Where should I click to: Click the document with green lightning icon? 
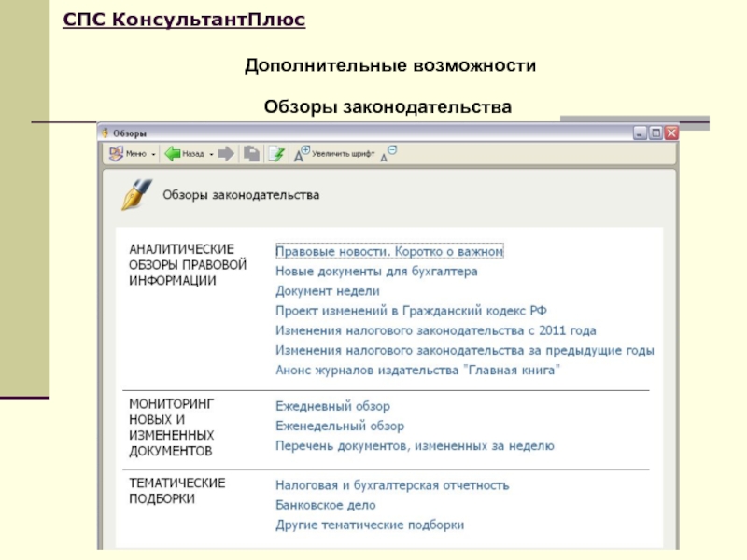click(x=276, y=154)
